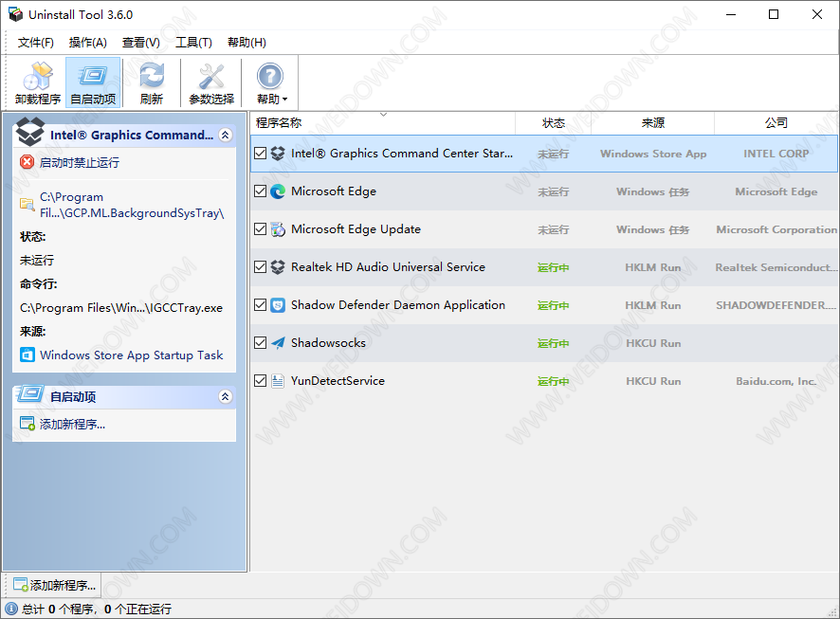Click the large Intel app icon in sidebar
This screenshot has height=619, width=840.
(x=30, y=132)
